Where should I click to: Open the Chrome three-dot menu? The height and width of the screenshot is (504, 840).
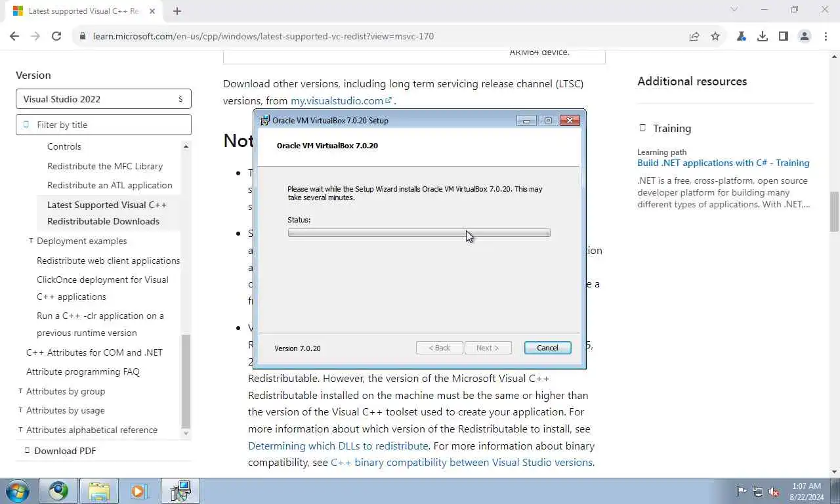pos(825,36)
